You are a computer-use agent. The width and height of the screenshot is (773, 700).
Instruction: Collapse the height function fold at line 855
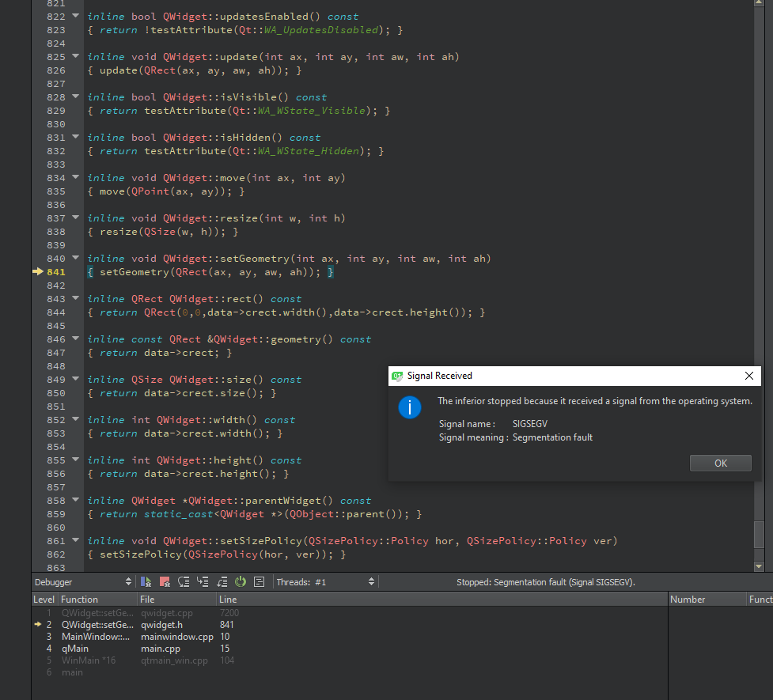point(75,460)
